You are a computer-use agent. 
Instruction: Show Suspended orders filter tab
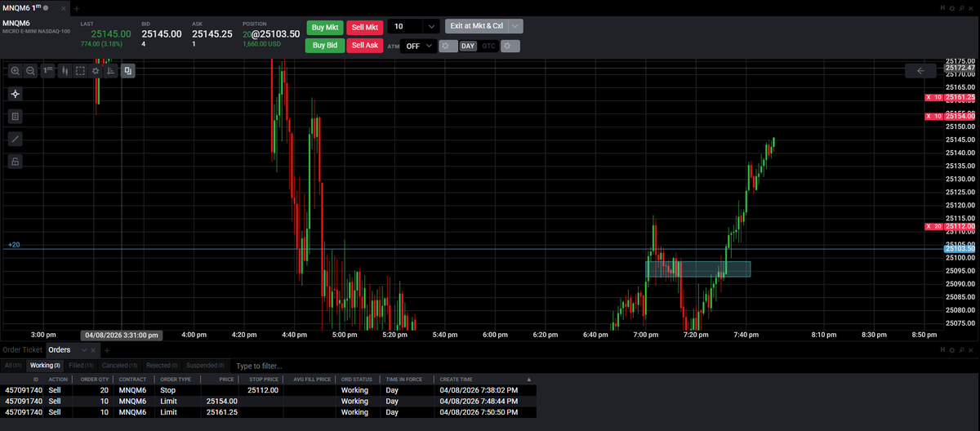coord(205,365)
